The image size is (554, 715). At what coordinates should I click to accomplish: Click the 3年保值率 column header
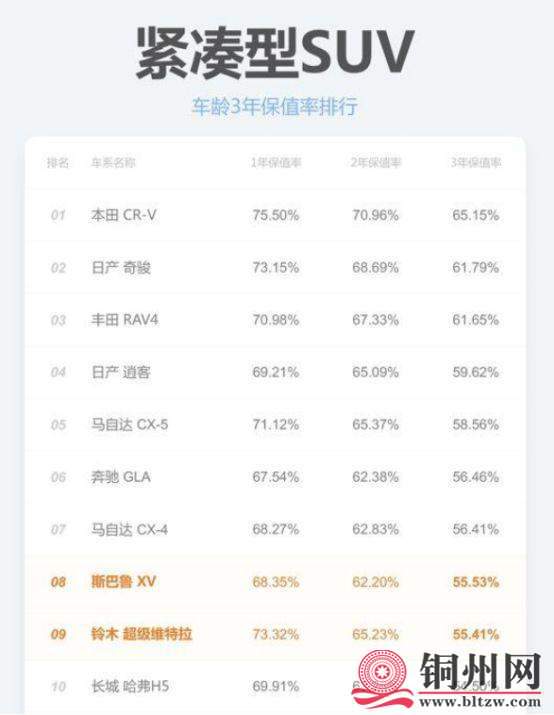[x=476, y=163]
